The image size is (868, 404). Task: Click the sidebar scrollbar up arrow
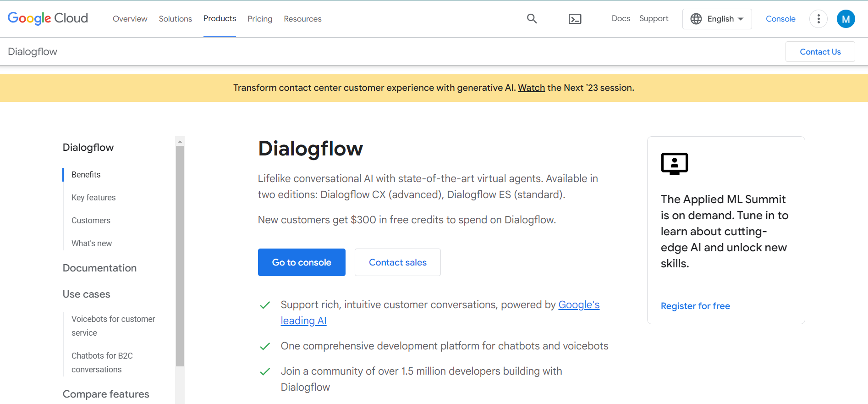coord(180,141)
